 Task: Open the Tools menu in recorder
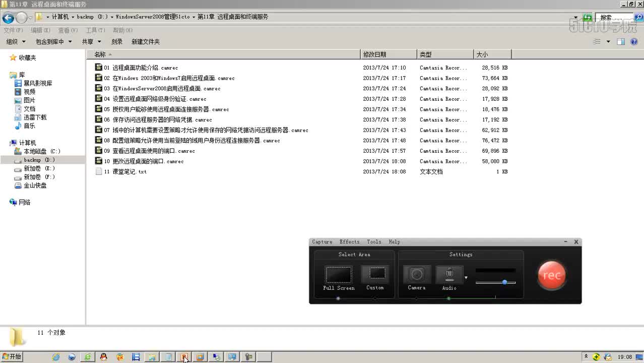tap(374, 242)
